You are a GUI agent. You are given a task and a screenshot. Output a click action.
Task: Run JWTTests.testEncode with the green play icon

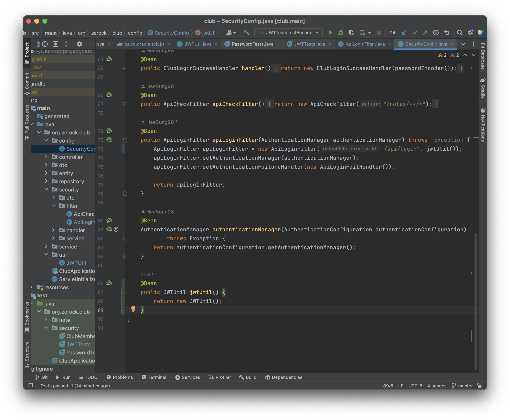pyautogui.click(x=330, y=33)
